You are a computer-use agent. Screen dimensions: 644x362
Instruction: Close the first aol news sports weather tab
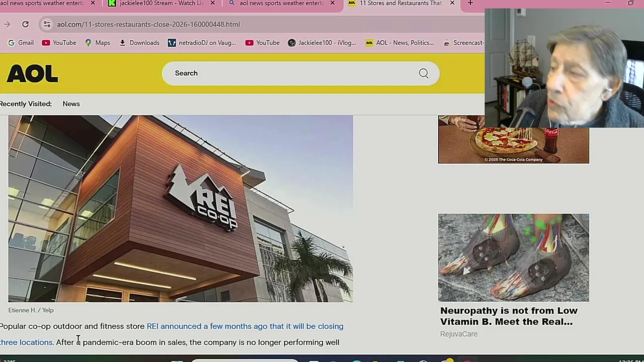[93, 3]
